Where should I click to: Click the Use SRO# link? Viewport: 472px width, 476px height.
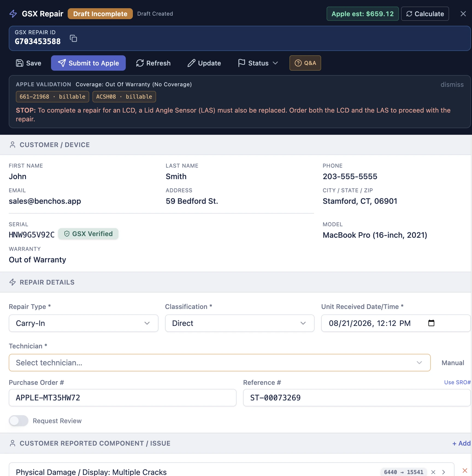click(x=457, y=382)
